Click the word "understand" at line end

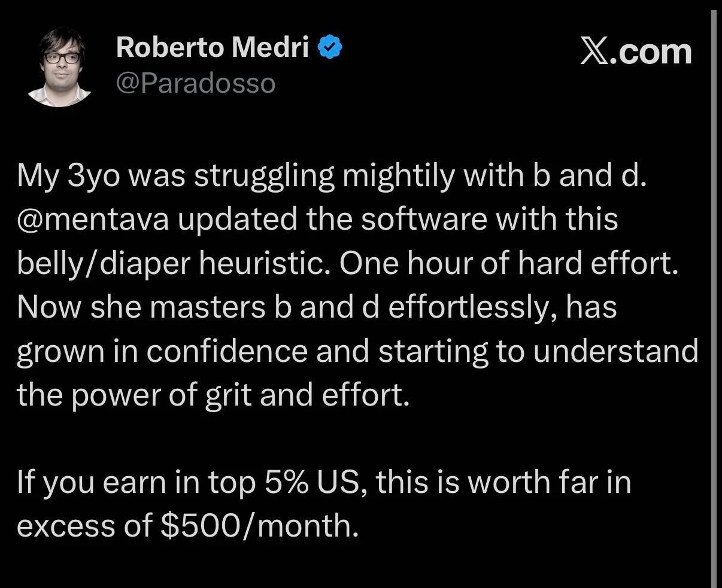[x=615, y=351]
